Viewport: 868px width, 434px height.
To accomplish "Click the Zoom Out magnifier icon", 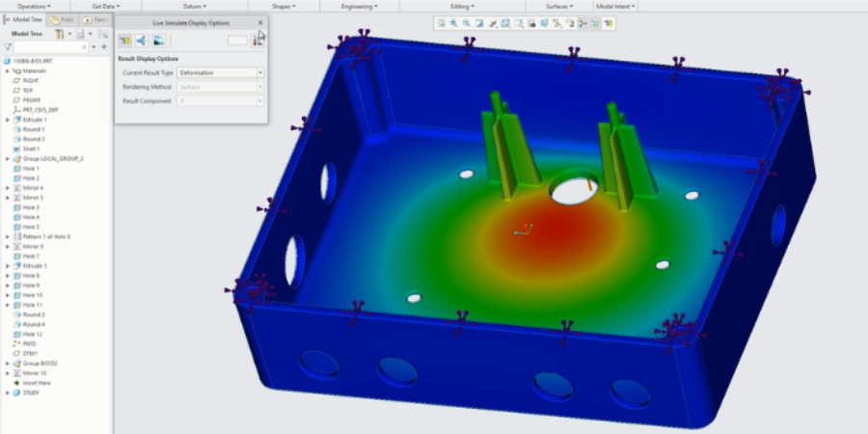I will coord(467,22).
